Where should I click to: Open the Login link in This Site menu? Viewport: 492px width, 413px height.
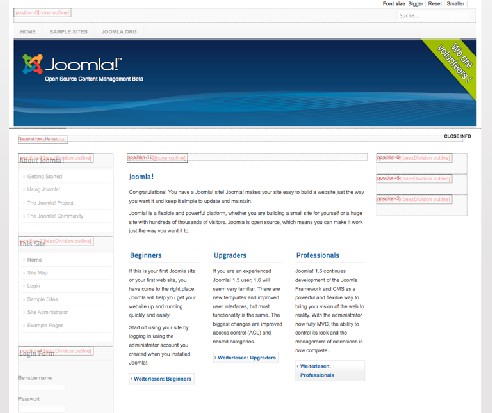(x=33, y=286)
